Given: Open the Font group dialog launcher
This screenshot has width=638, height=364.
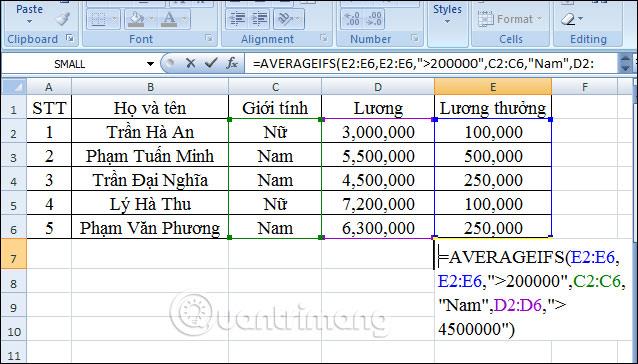Looking at the screenshot, I should (209, 38).
